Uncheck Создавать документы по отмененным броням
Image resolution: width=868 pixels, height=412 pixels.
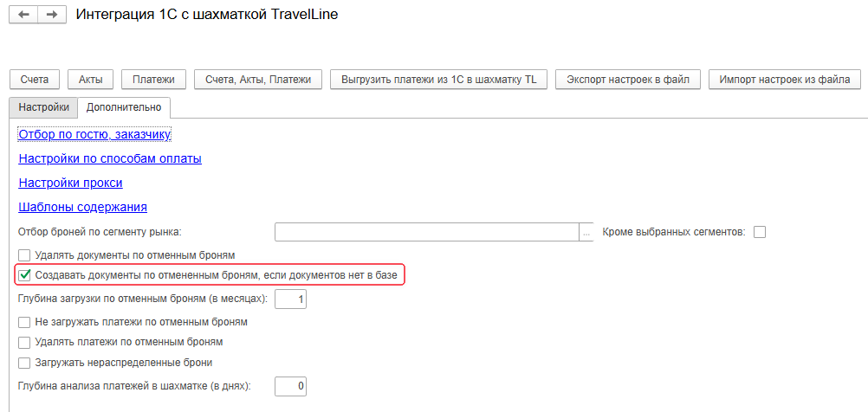coord(25,275)
